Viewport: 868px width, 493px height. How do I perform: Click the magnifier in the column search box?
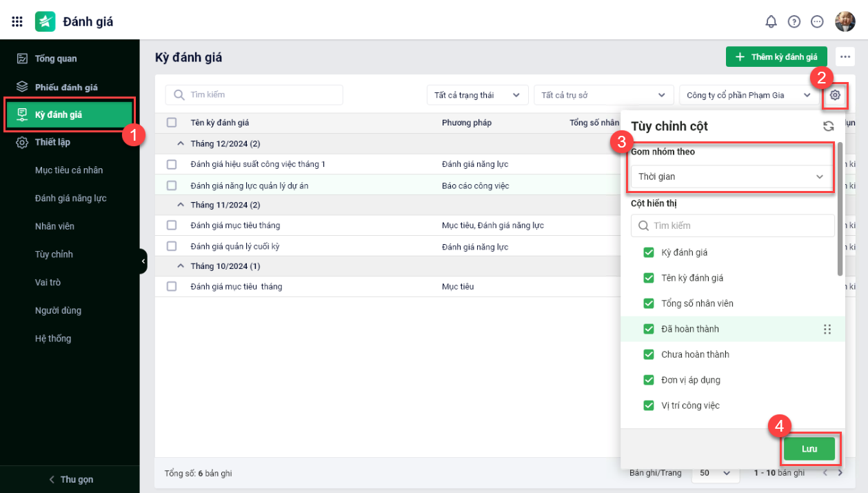tap(643, 225)
